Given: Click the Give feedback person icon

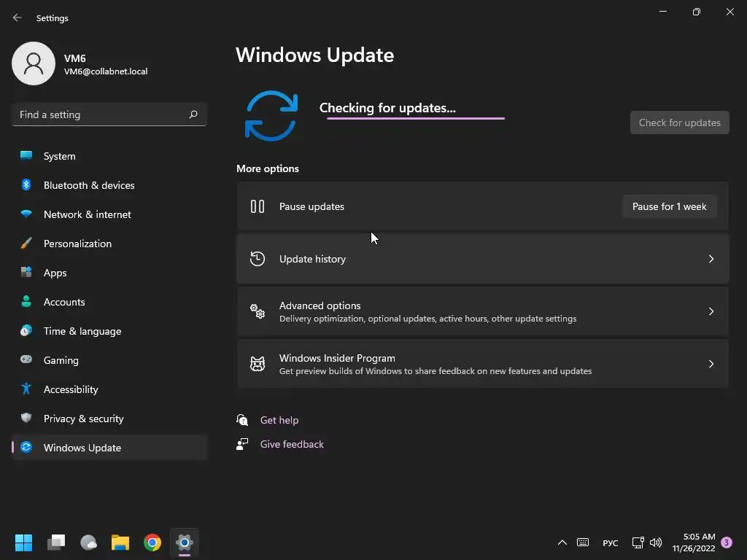Looking at the screenshot, I should [242, 444].
